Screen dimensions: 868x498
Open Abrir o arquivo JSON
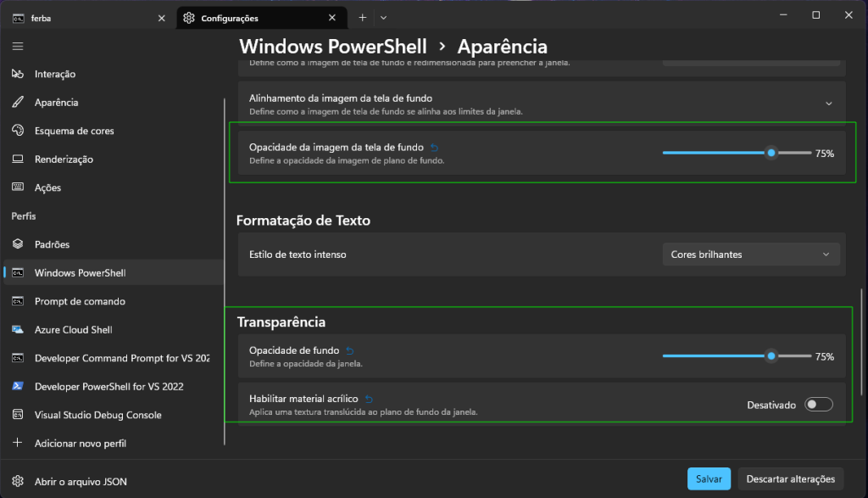81,481
